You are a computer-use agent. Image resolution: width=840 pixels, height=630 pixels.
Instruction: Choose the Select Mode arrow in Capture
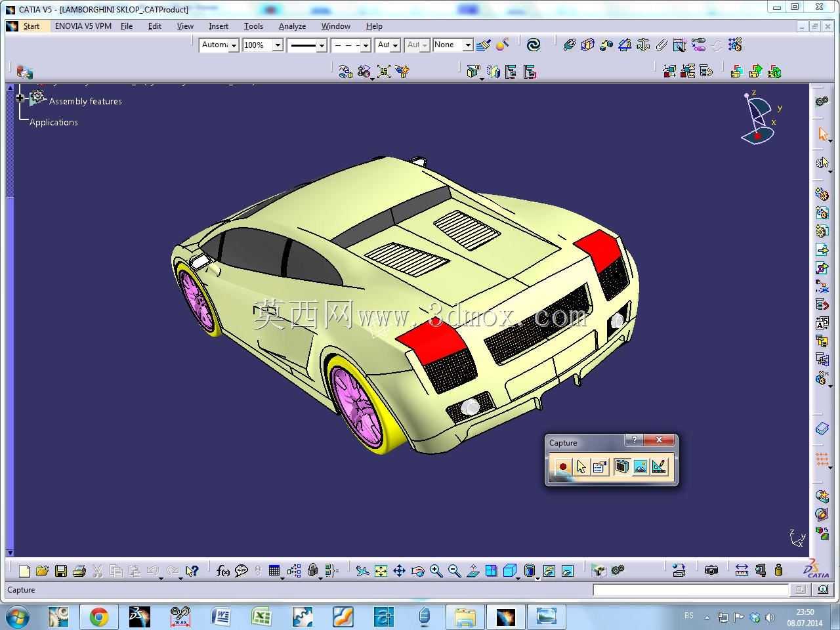(x=581, y=467)
